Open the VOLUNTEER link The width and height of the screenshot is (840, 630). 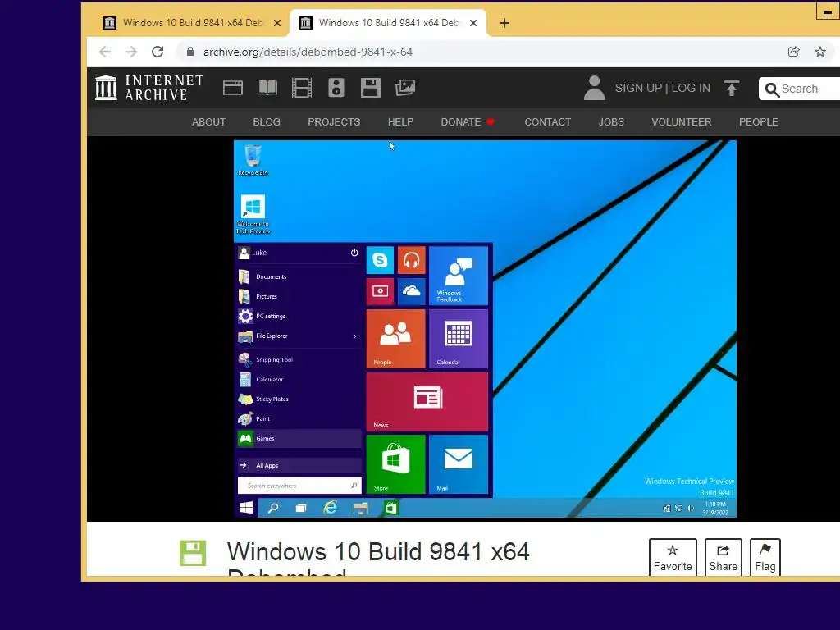[682, 122]
